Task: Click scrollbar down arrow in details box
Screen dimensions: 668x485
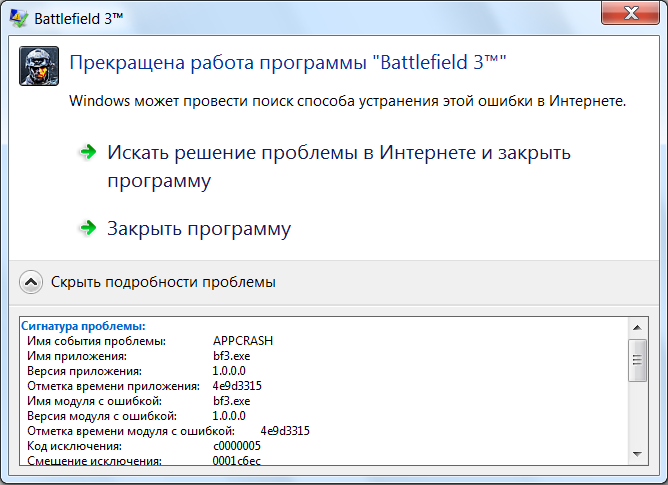Action: click(x=637, y=454)
